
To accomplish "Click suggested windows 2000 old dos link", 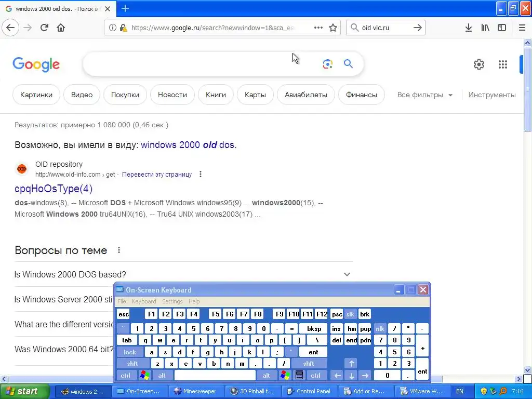I will [189, 145].
